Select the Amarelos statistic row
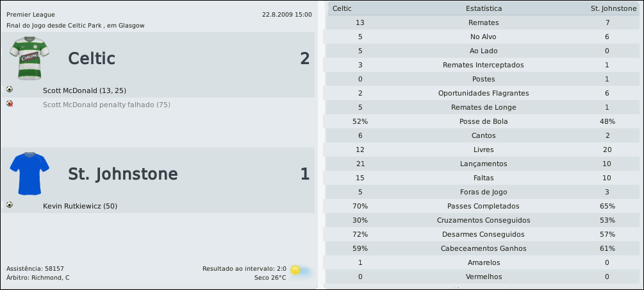644x290 pixels. click(484, 262)
